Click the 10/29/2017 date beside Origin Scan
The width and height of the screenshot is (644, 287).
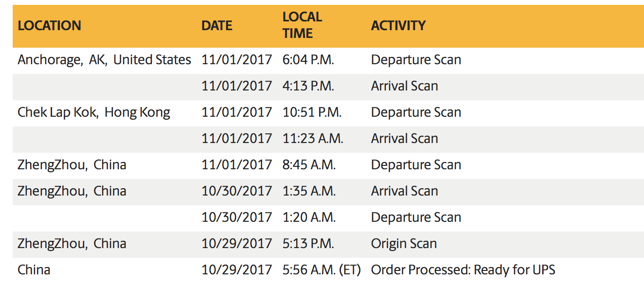coord(237,244)
